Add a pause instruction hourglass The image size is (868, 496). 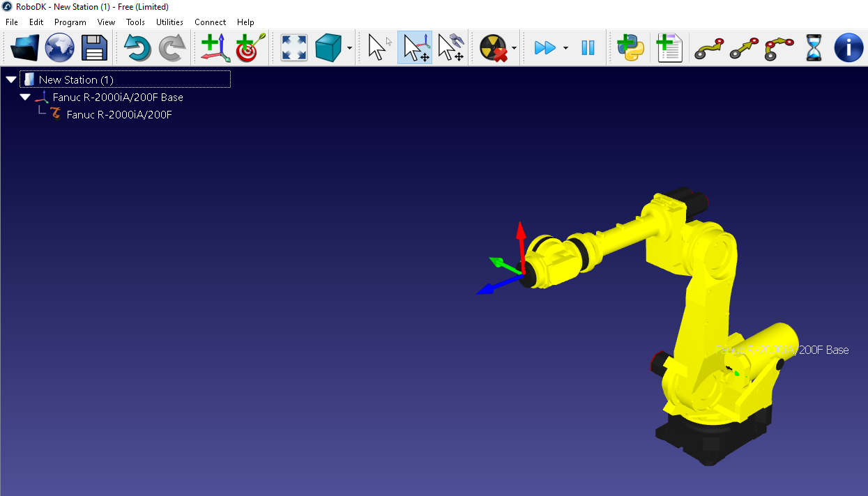tap(814, 48)
